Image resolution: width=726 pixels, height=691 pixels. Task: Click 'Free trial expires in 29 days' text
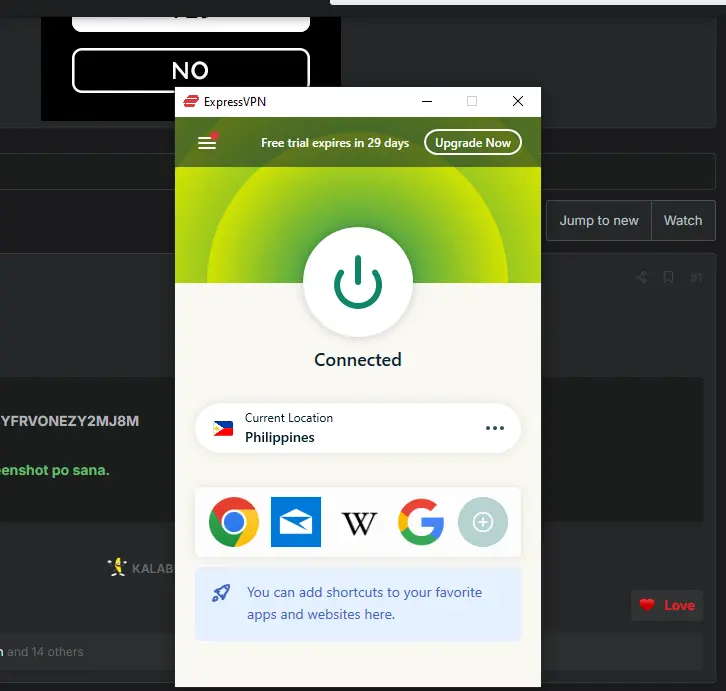click(335, 143)
